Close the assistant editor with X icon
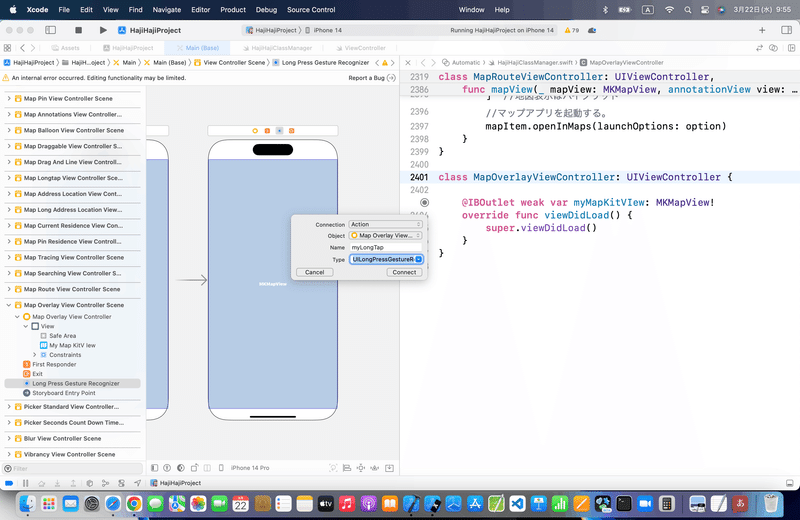Viewport: 800px width, 520px height. pos(408,63)
